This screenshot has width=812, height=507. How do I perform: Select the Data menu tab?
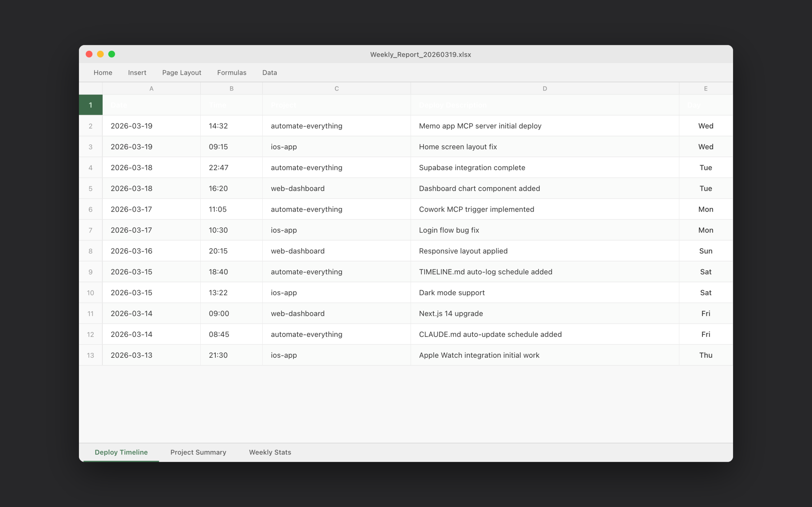coord(269,73)
